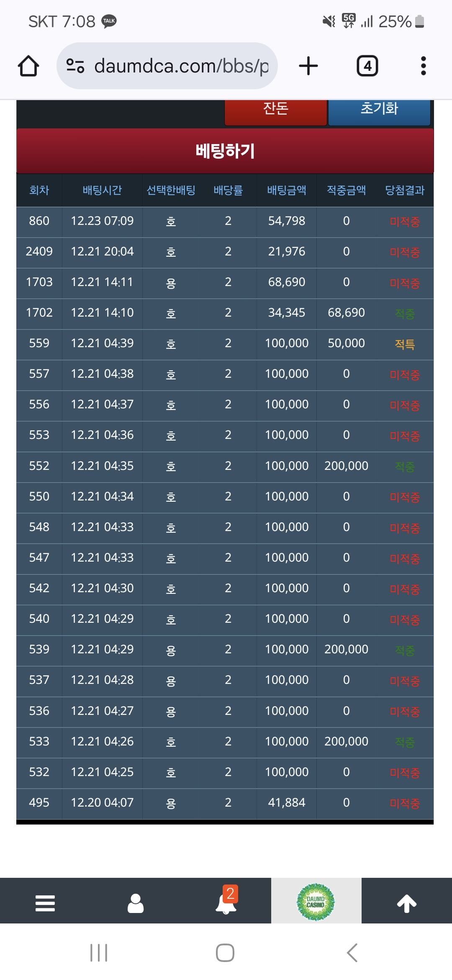Image resolution: width=452 pixels, height=980 pixels.
Task: Tap the Android back navigation button
Action: (x=352, y=953)
